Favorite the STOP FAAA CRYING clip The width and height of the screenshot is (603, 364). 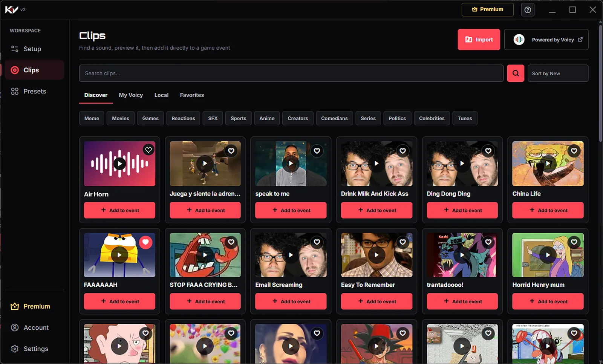point(231,242)
